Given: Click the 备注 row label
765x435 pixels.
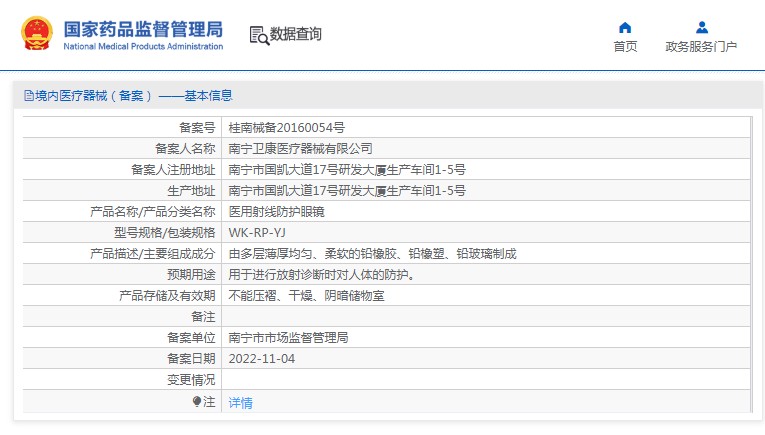Looking at the screenshot, I should pyautogui.click(x=203, y=316).
